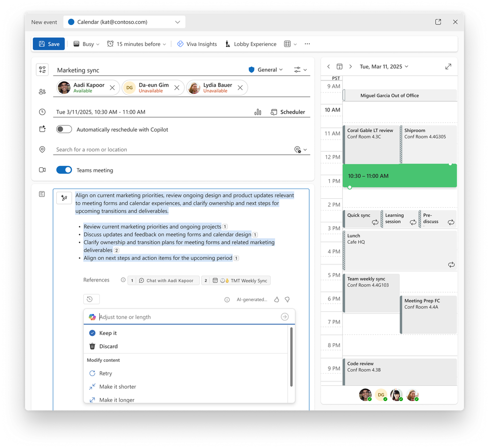
Task: Click the go to today calendar icon
Action: click(x=340, y=67)
